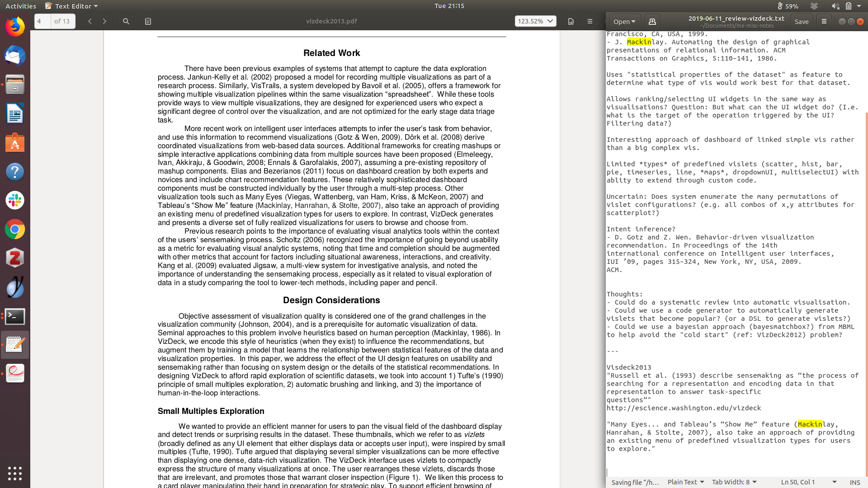Expand the Open recent files dropdown
The width and height of the screenshot is (868, 488).
click(x=624, y=21)
